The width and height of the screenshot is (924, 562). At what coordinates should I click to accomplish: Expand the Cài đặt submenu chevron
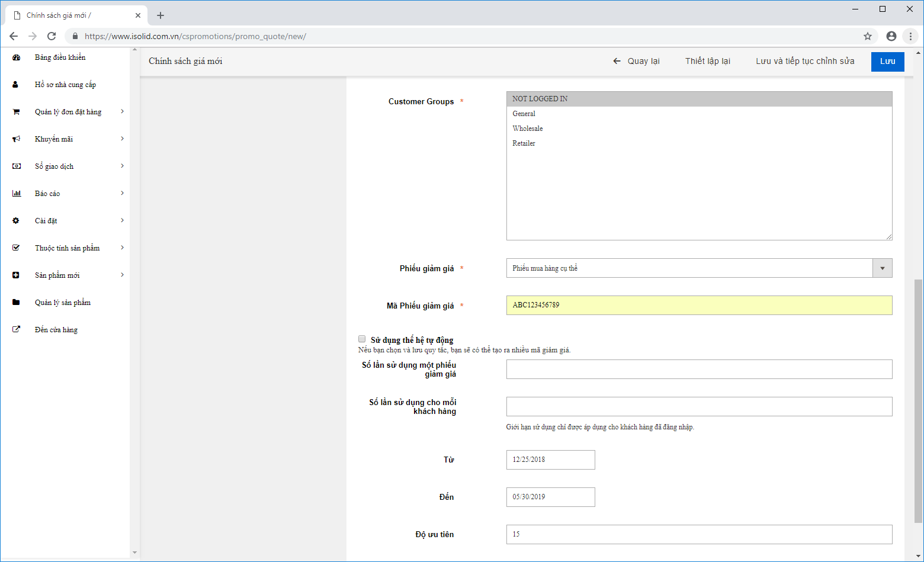point(123,220)
